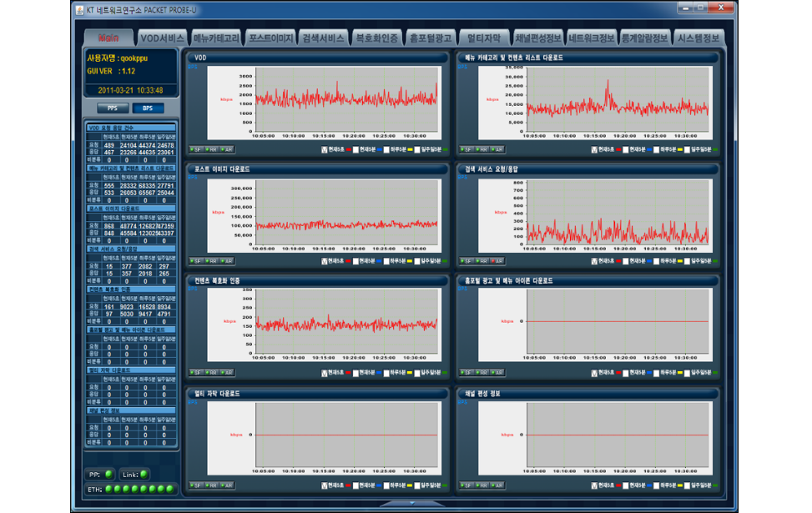Expand the bottom panel arrow handle

(411, 504)
